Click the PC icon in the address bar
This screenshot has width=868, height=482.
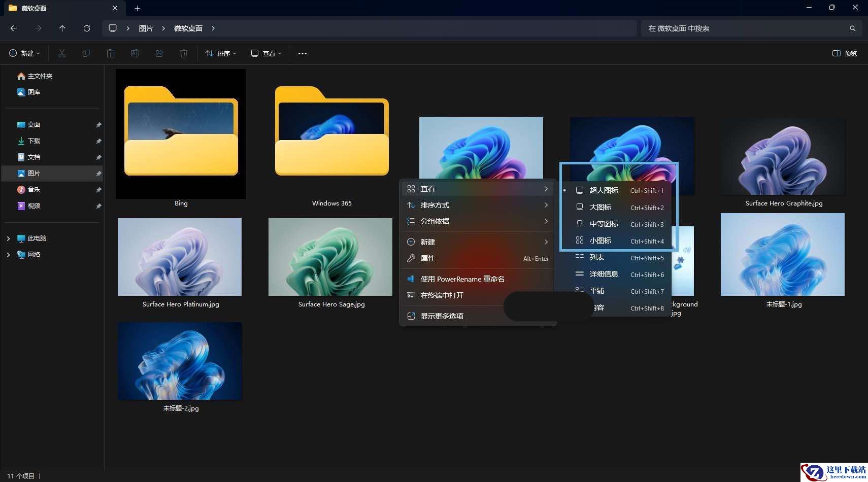(x=113, y=28)
